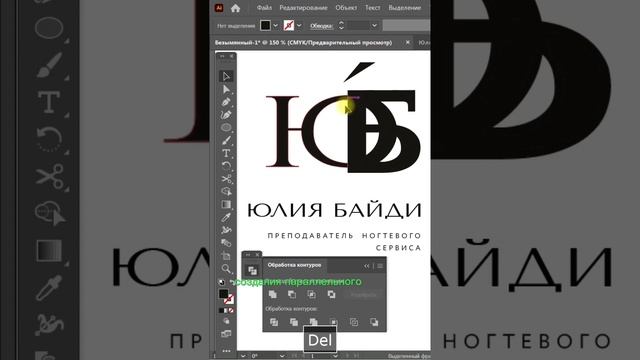The width and height of the screenshot is (640, 360).
Task: Open the Выделение menu
Action: (404, 8)
